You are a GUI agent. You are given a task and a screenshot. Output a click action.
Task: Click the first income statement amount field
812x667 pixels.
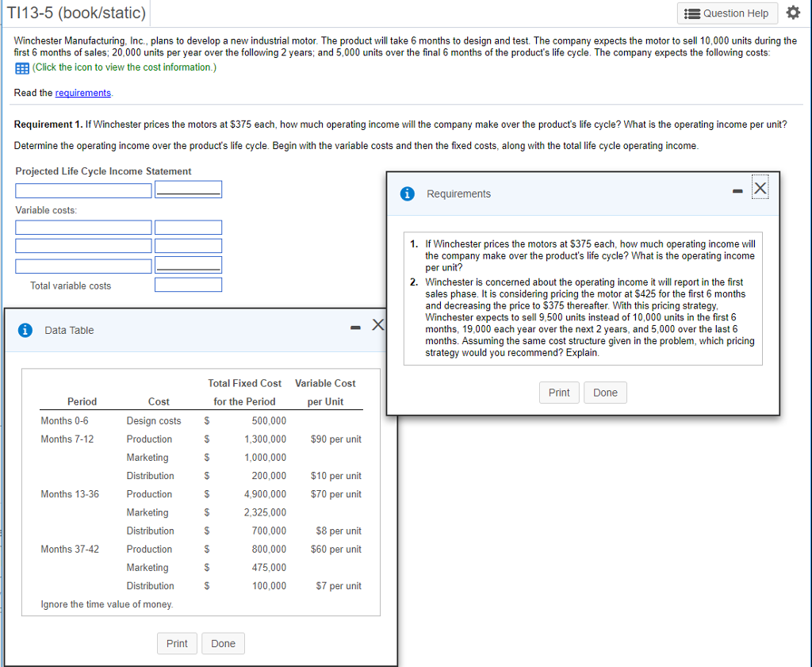(188, 190)
